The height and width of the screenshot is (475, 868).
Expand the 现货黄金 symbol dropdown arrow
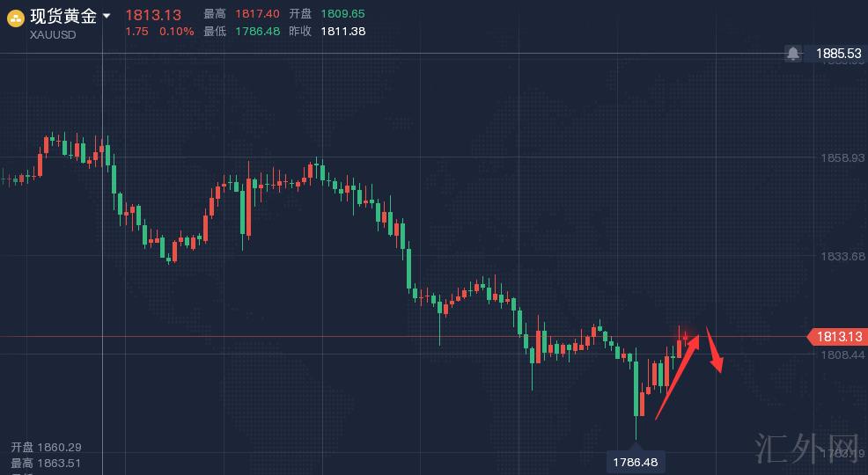click(x=107, y=16)
